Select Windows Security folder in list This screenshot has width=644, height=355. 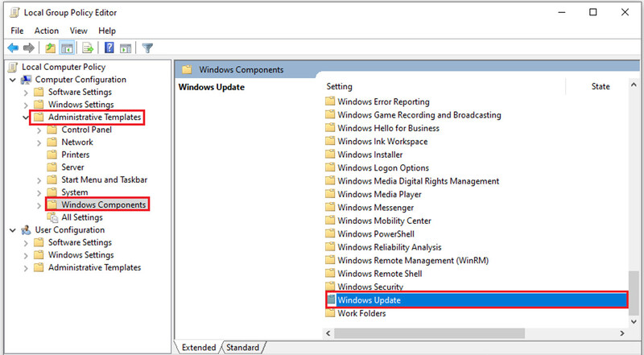(370, 287)
